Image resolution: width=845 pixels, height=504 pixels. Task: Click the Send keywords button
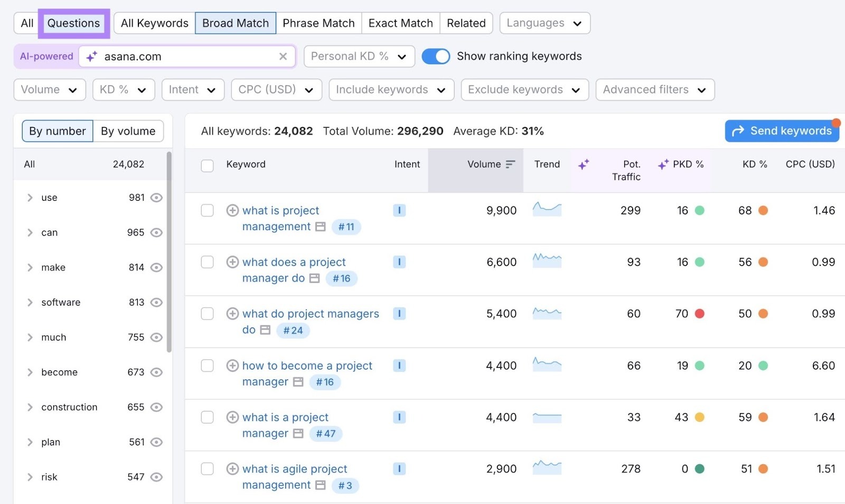coord(782,130)
